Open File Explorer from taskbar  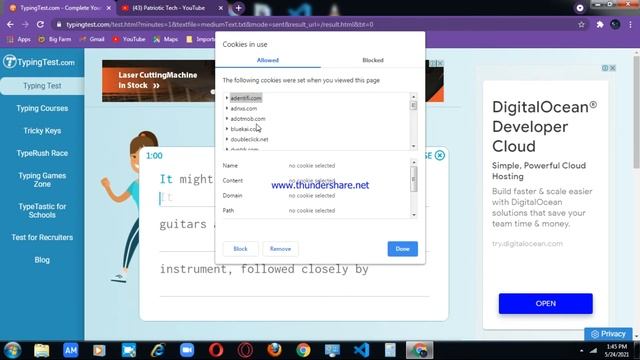(x=41, y=350)
